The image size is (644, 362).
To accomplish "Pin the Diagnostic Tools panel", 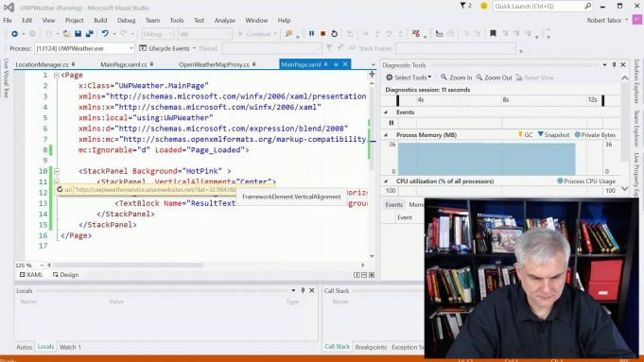I will tap(614, 65).
